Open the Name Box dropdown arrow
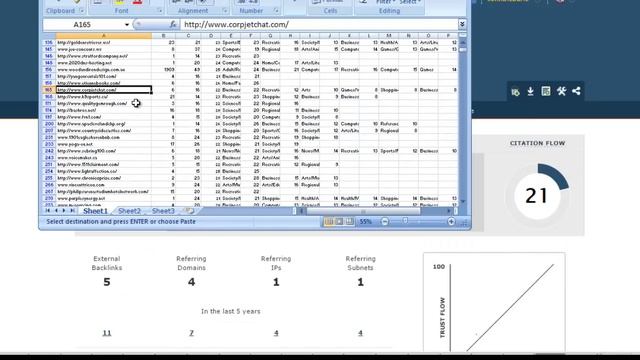The width and height of the screenshot is (640, 360). [x=127, y=24]
